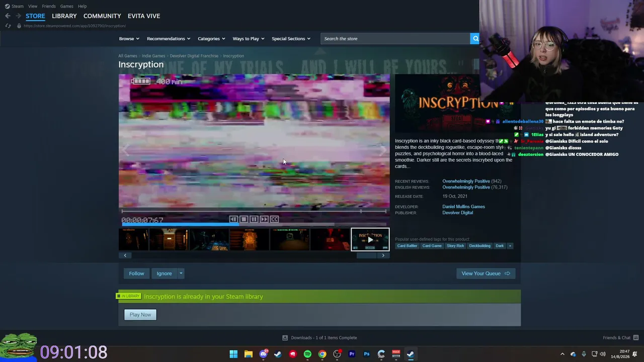The height and width of the screenshot is (362, 644).
Task: Open the notification bell in the taskbar
Action: 635,354
